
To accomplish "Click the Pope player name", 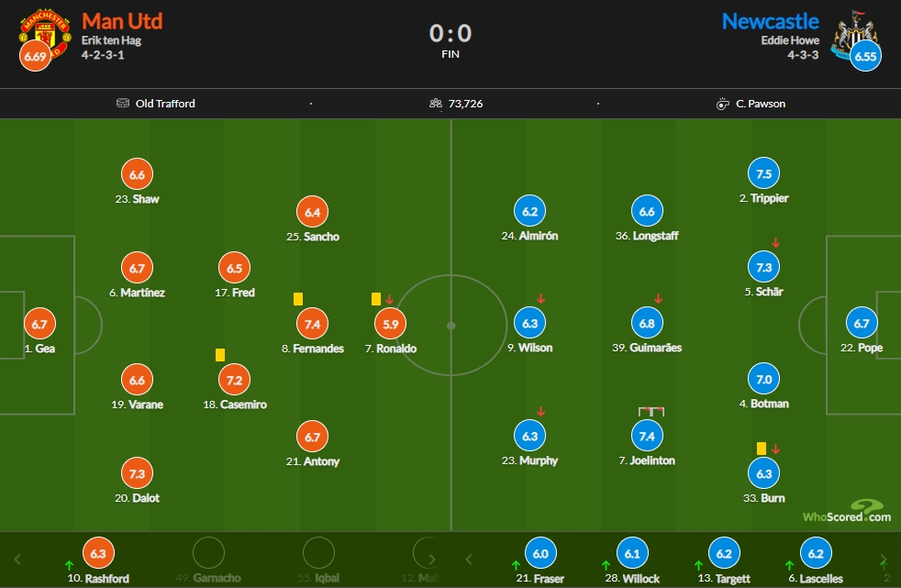I will (870, 348).
